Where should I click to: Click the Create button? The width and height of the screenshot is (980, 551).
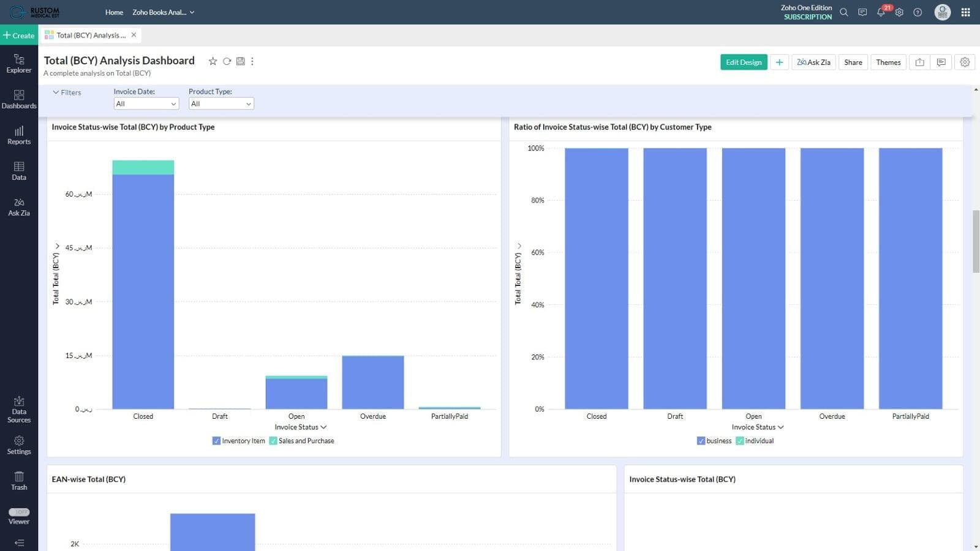tap(19, 36)
